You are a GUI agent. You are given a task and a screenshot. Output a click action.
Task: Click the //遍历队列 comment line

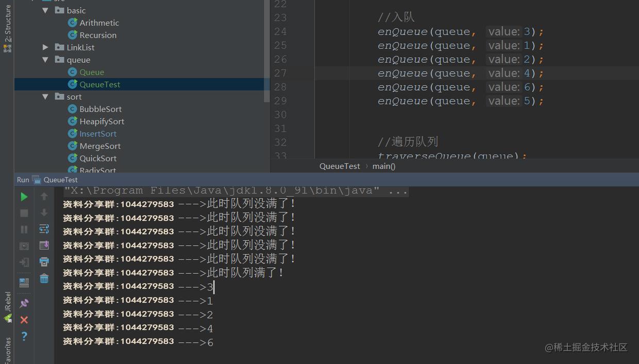408,142
